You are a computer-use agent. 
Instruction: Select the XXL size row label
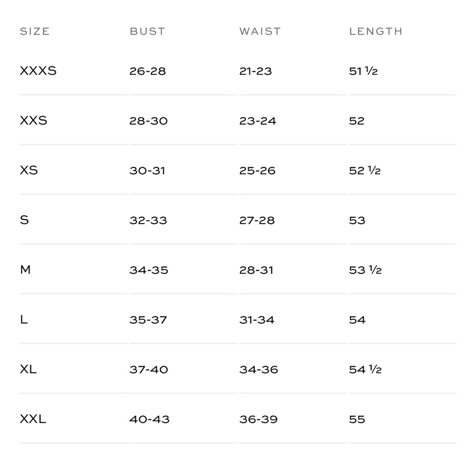33,419
